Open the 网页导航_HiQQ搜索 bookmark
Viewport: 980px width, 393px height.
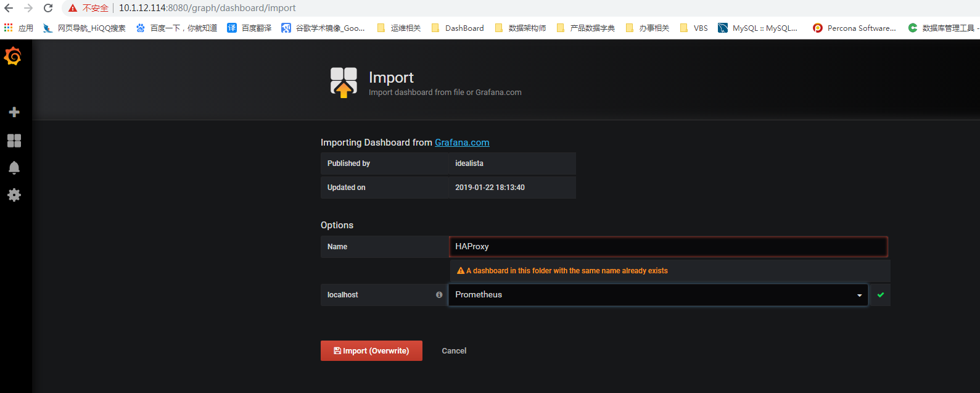pyautogui.click(x=84, y=28)
